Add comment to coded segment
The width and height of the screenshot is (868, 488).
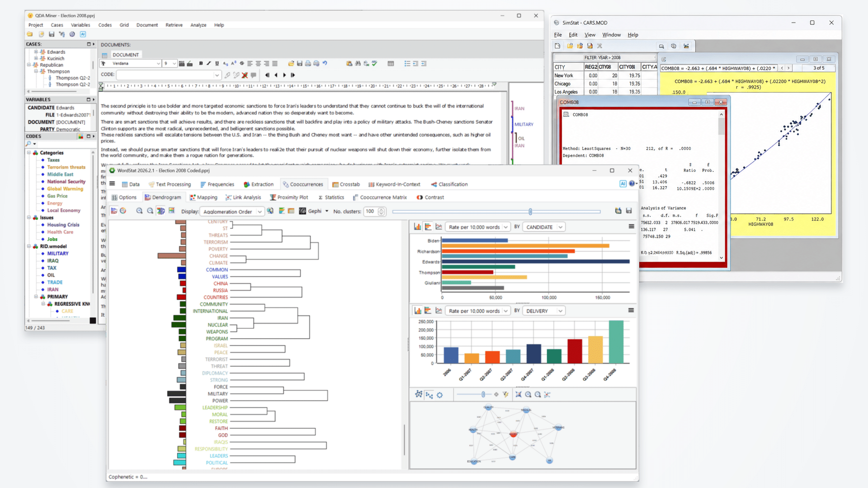coord(253,75)
